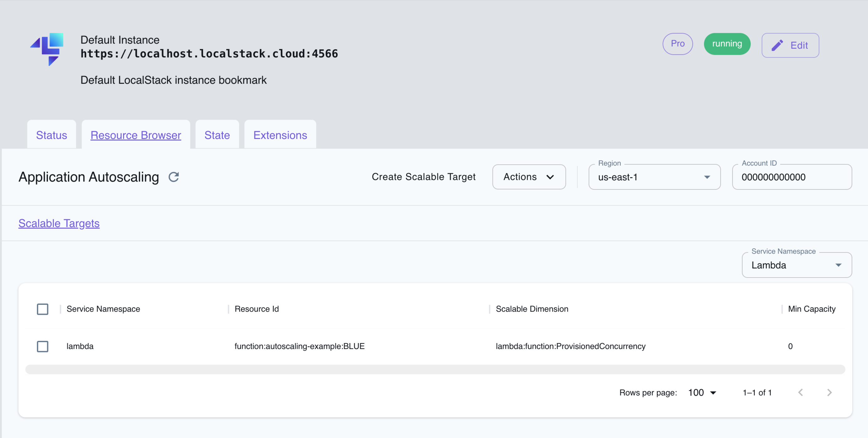Click the Pro badge
Screen dimensions: 868x438
coord(678,44)
